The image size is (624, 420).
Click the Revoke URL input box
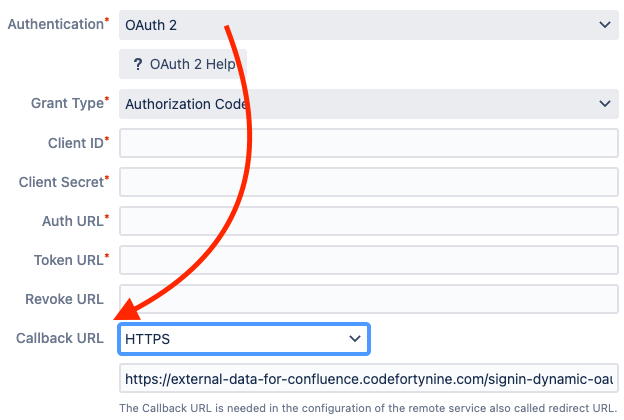[x=368, y=299]
